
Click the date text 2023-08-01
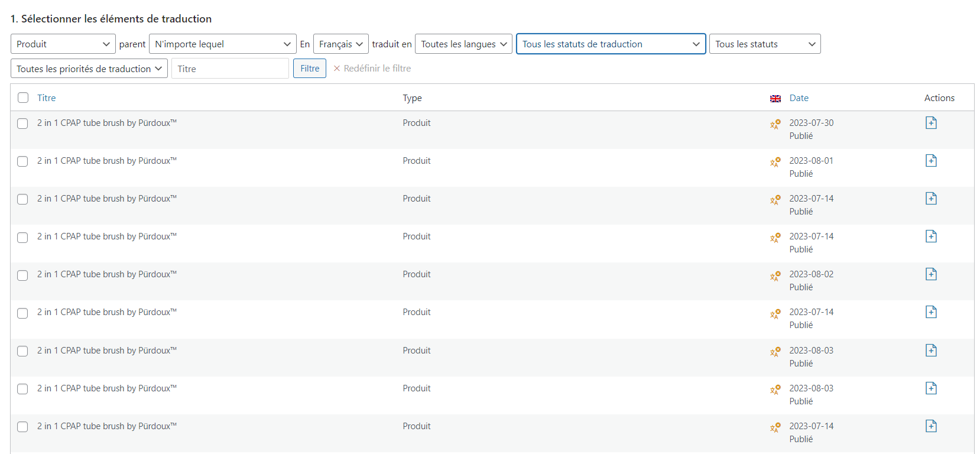pos(812,161)
